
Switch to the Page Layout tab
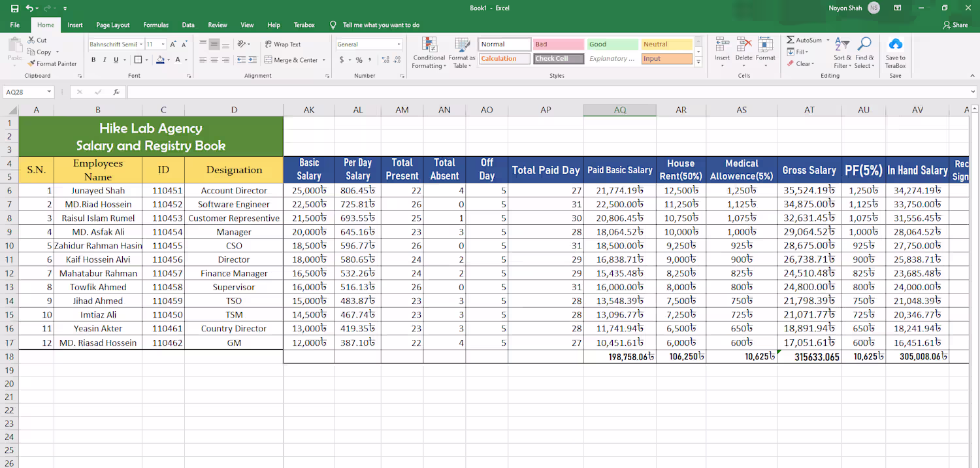(x=112, y=25)
